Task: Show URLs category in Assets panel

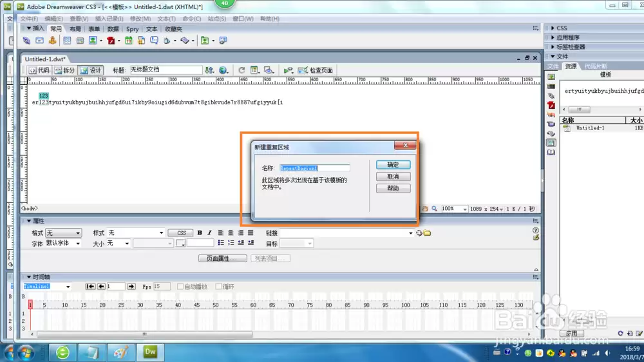Action: pyautogui.click(x=551, y=96)
